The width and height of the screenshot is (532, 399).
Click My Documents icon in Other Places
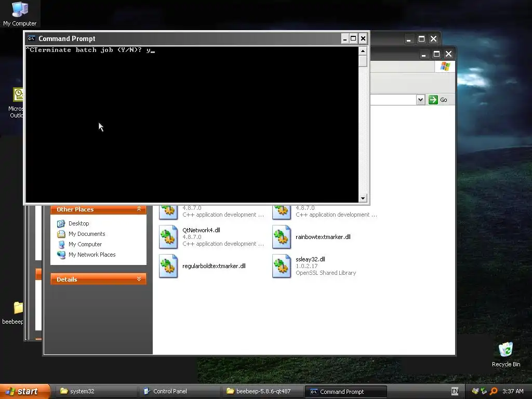click(x=61, y=234)
